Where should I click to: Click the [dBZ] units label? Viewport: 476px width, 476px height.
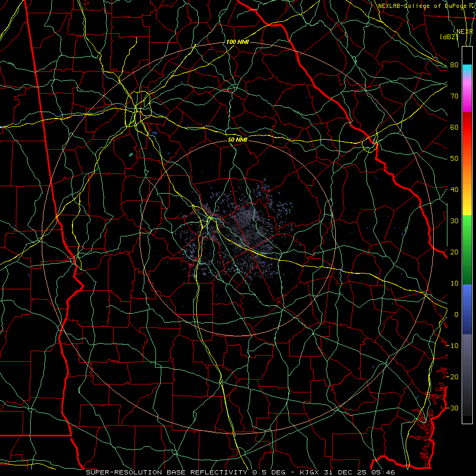[449, 37]
